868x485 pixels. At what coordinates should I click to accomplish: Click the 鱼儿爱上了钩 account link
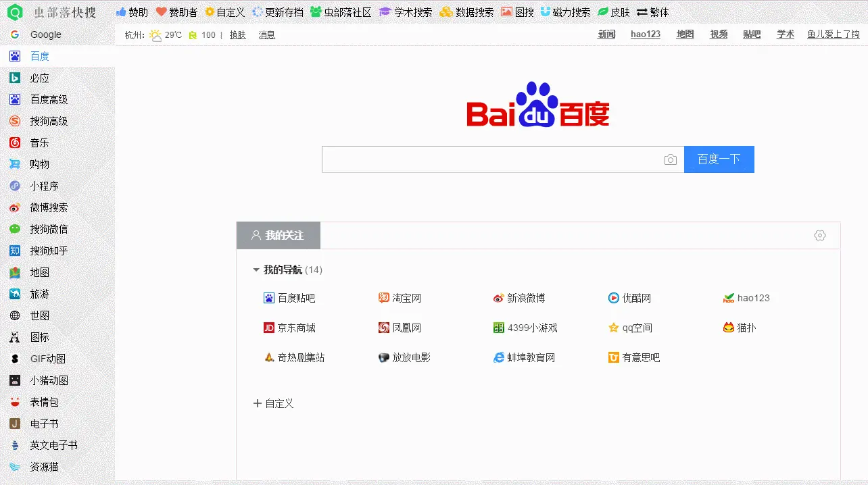[834, 34]
